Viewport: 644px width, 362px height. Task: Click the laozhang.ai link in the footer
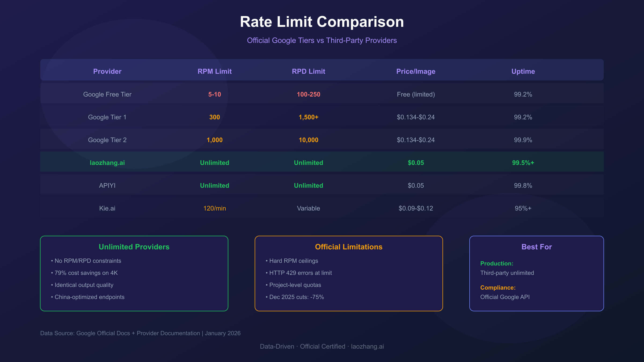[x=367, y=346]
